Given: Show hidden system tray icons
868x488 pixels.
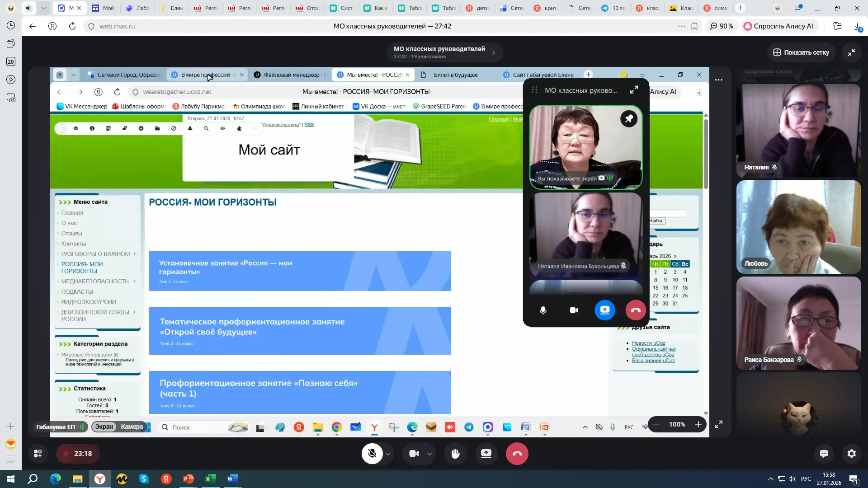Looking at the screenshot, I should pos(770,479).
